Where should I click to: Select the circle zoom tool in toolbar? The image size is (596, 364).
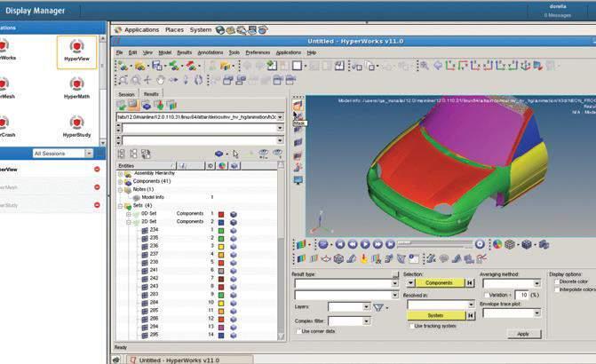point(136,80)
